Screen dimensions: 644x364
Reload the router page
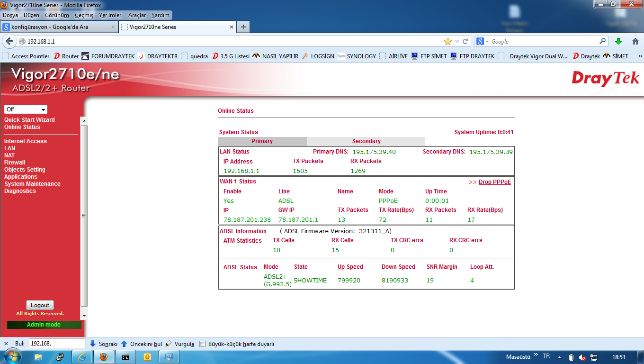click(465, 41)
